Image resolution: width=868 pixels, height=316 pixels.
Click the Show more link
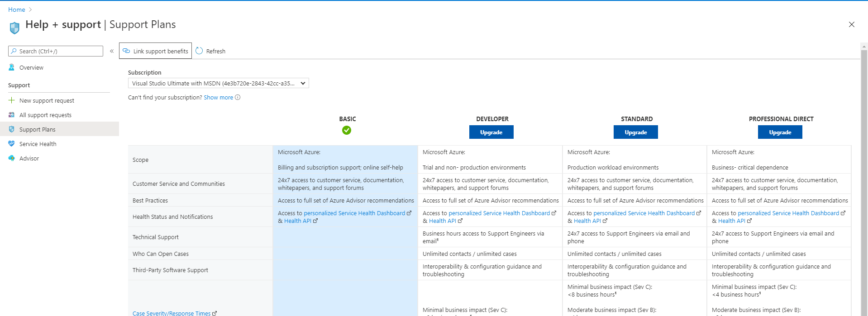[218, 97]
